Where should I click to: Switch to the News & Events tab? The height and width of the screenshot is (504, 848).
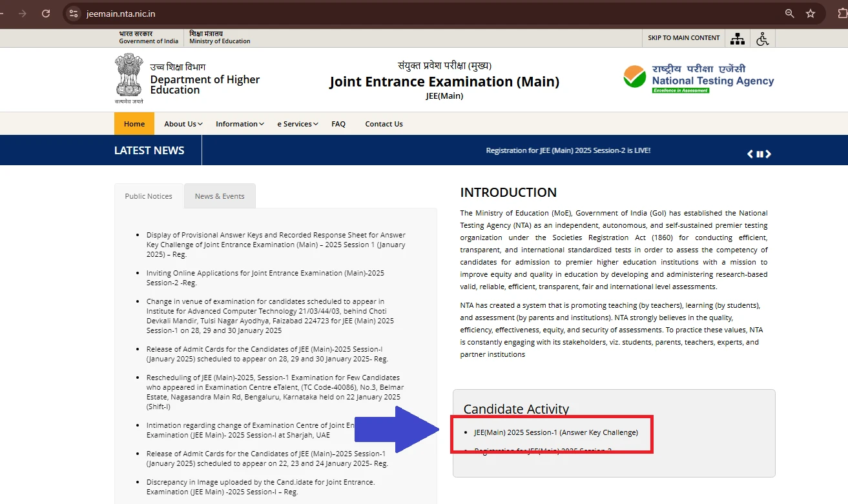click(220, 196)
